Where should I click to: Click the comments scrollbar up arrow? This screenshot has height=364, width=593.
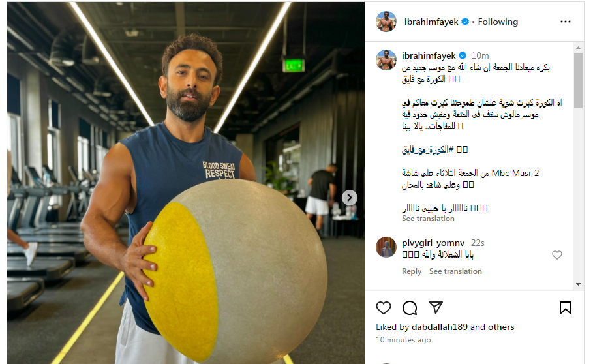coord(578,48)
